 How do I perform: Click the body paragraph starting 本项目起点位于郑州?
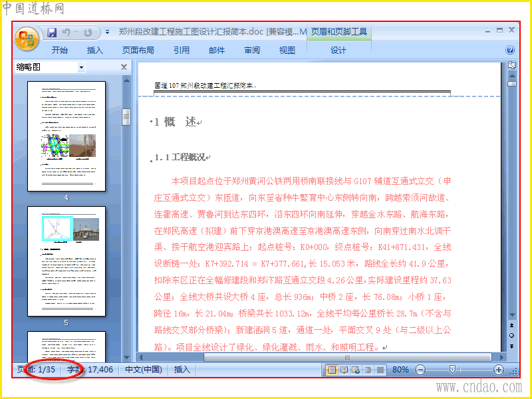[x=303, y=264]
